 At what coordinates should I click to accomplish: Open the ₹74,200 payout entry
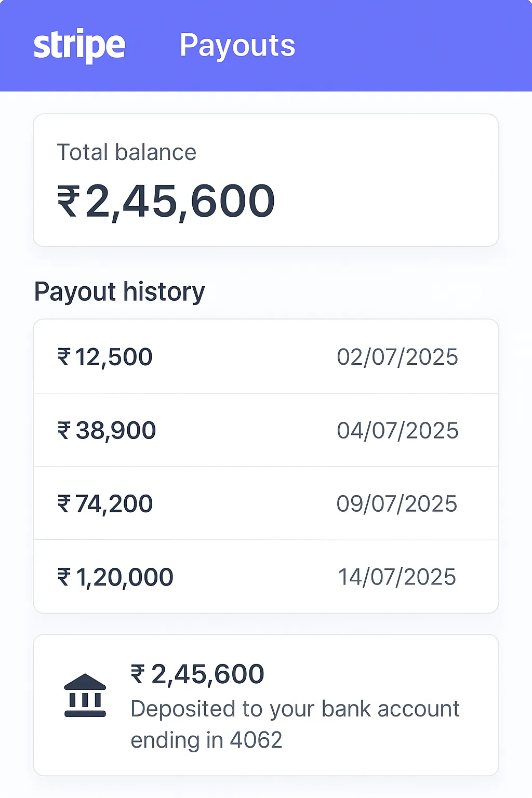tap(105, 504)
